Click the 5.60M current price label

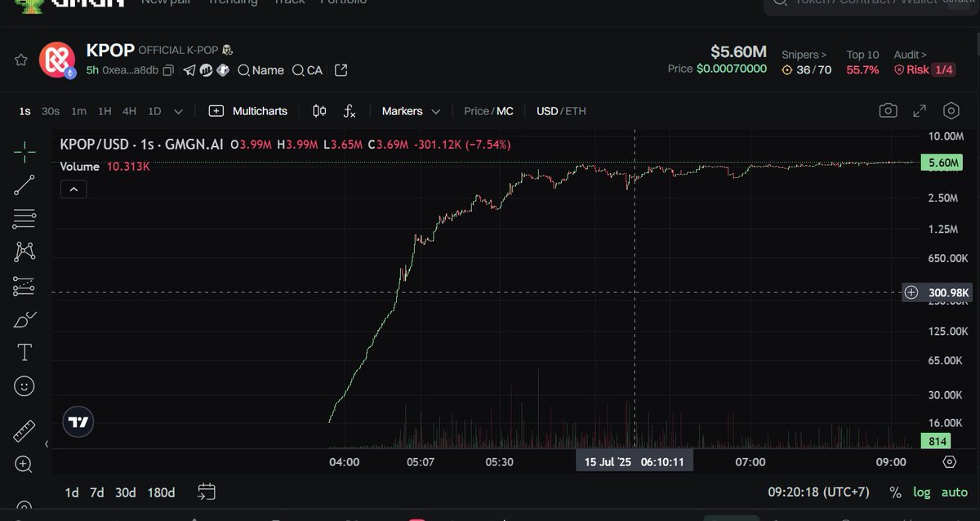point(941,163)
